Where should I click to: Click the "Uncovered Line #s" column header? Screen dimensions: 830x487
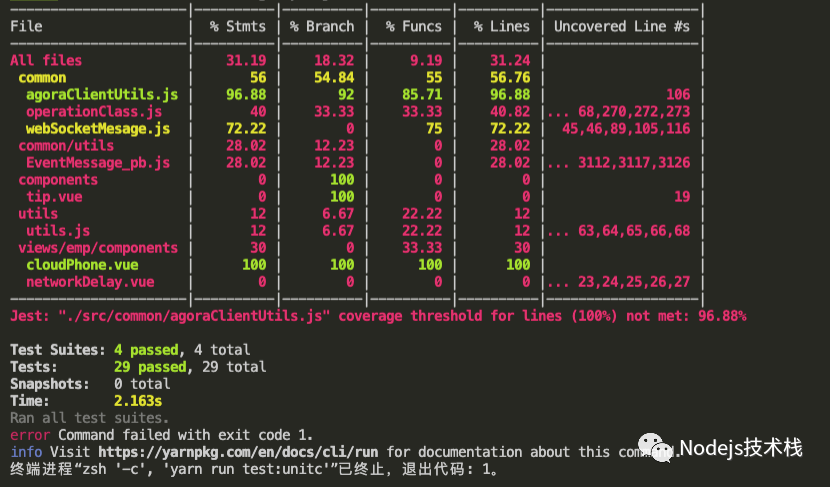tap(621, 26)
